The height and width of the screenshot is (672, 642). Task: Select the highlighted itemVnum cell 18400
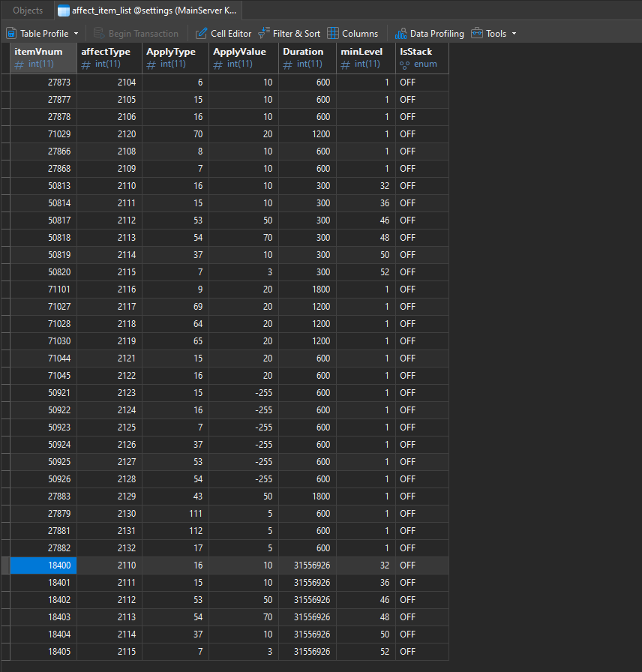pyautogui.click(x=43, y=565)
